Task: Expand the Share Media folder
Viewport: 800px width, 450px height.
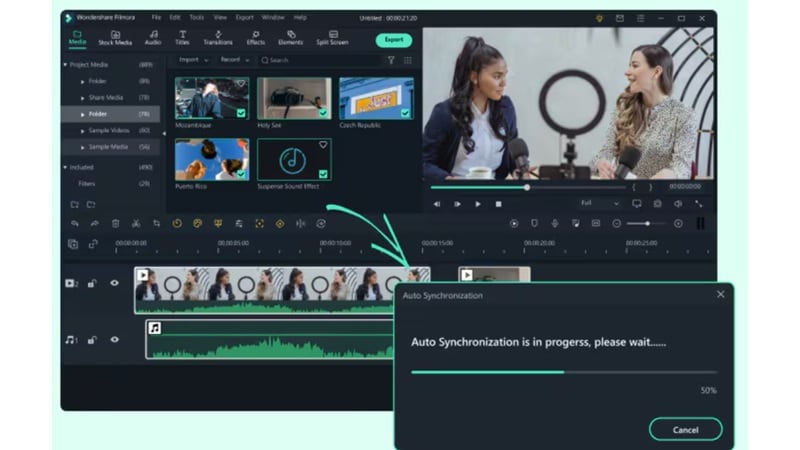Action: (x=83, y=98)
